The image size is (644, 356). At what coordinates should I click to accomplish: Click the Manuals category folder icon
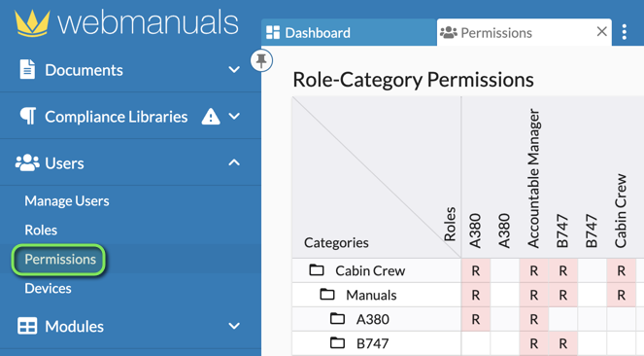coord(327,295)
